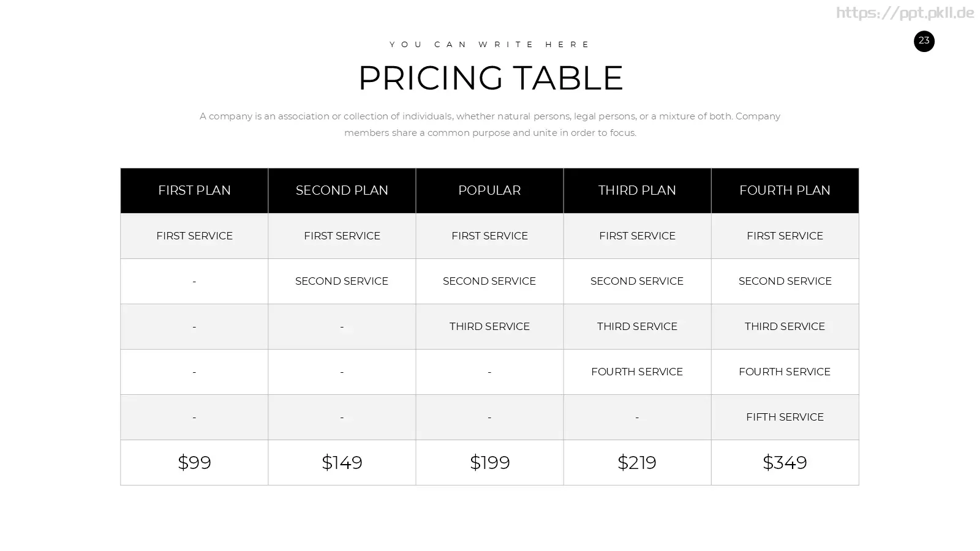The width and height of the screenshot is (980, 551).
Task: Click FOURTH SERVICE under THIRD PLAN
Action: 637,372
